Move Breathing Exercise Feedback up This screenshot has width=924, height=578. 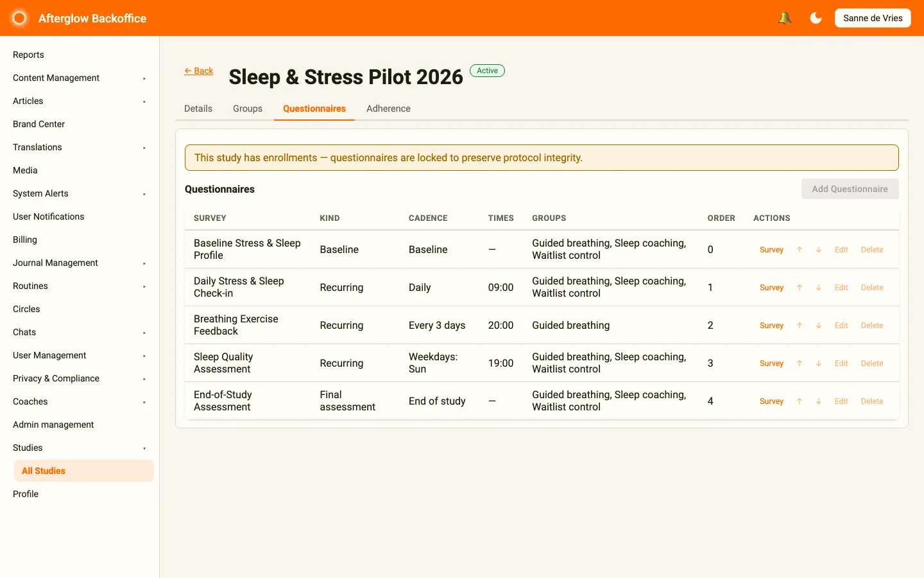pyautogui.click(x=800, y=326)
